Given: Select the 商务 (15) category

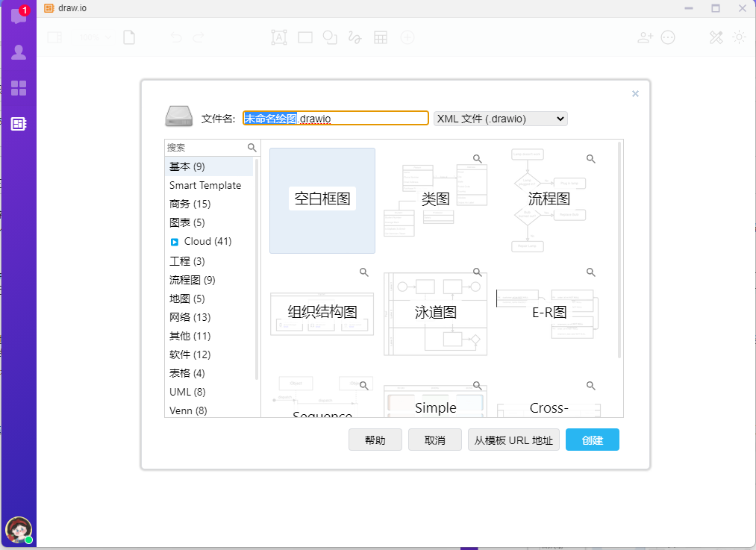Looking at the screenshot, I should (190, 204).
